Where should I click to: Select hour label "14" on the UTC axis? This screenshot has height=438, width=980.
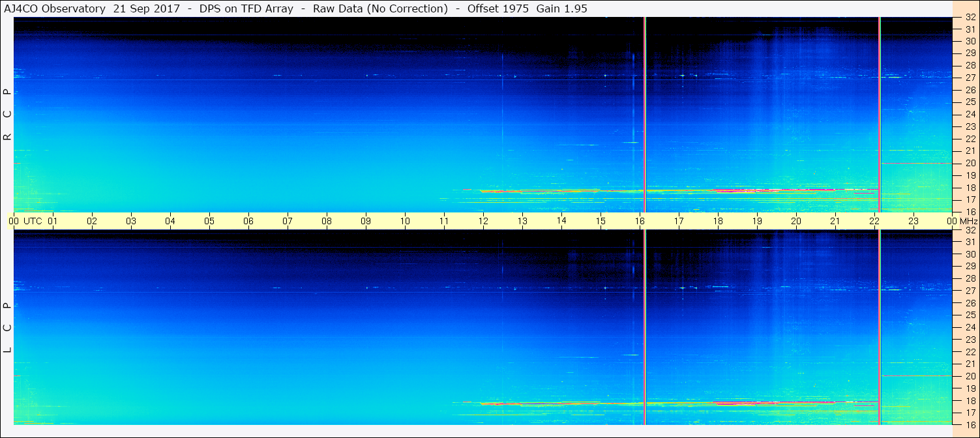[561, 221]
